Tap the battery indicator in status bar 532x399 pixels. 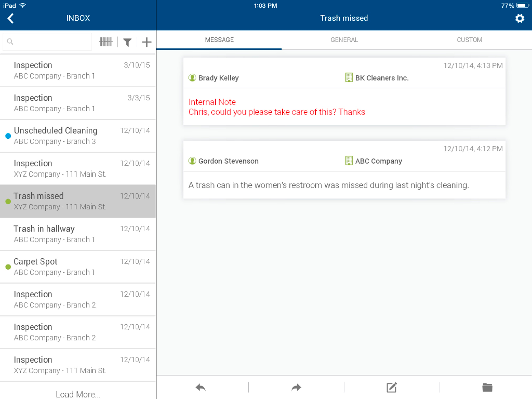pos(522,5)
